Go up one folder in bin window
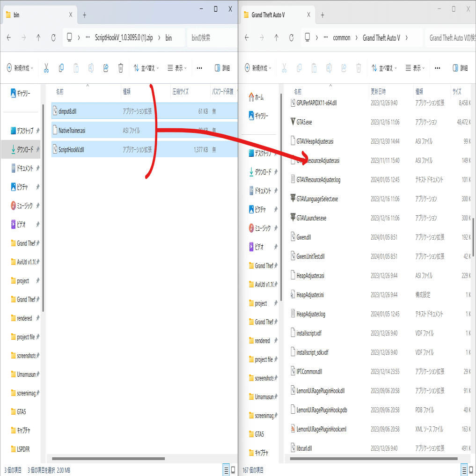The image size is (476, 476). 38,37
